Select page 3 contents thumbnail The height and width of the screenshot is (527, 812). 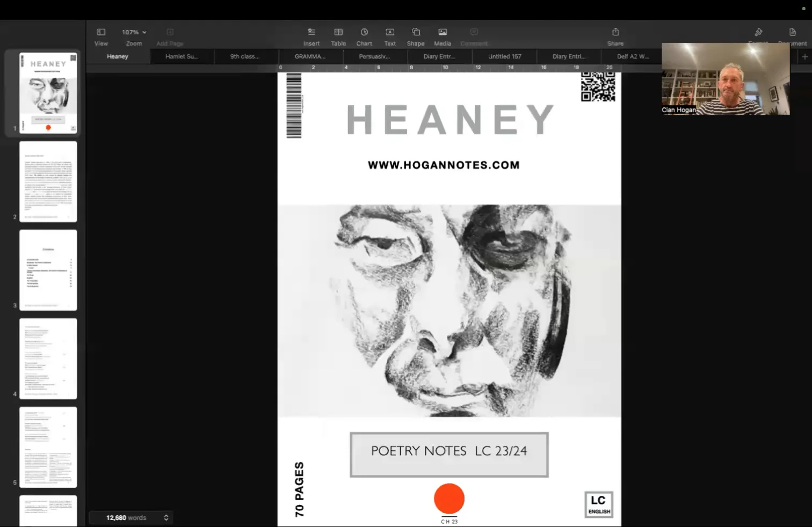pos(48,270)
